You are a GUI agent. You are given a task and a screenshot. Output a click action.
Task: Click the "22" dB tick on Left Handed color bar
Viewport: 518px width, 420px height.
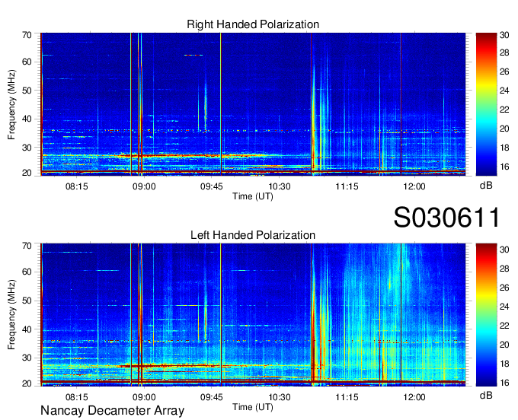(x=504, y=326)
